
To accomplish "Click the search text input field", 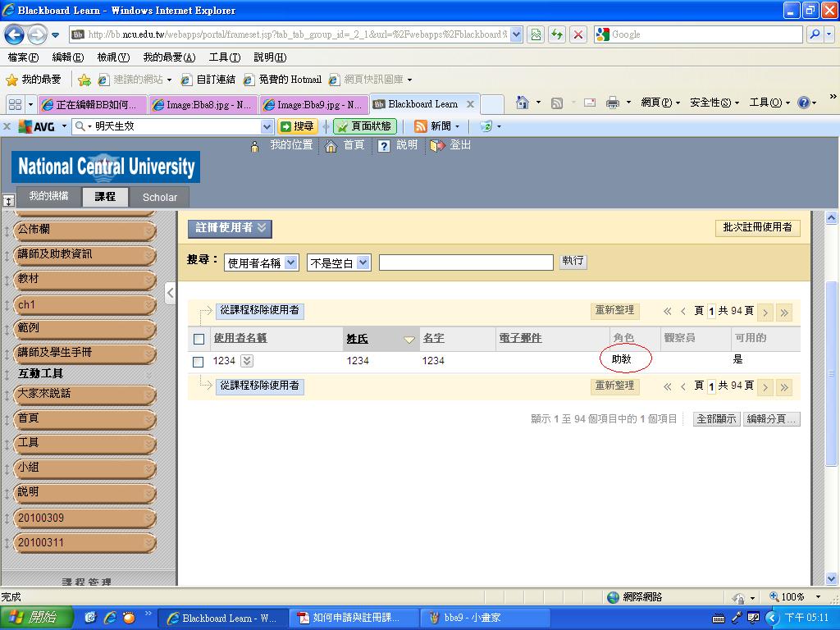I will 465,262.
